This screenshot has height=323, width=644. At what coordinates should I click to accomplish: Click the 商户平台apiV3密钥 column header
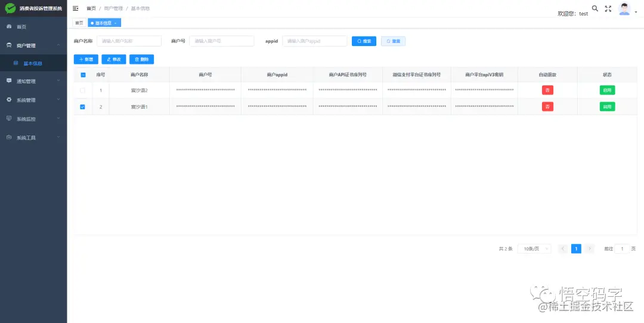(x=484, y=75)
